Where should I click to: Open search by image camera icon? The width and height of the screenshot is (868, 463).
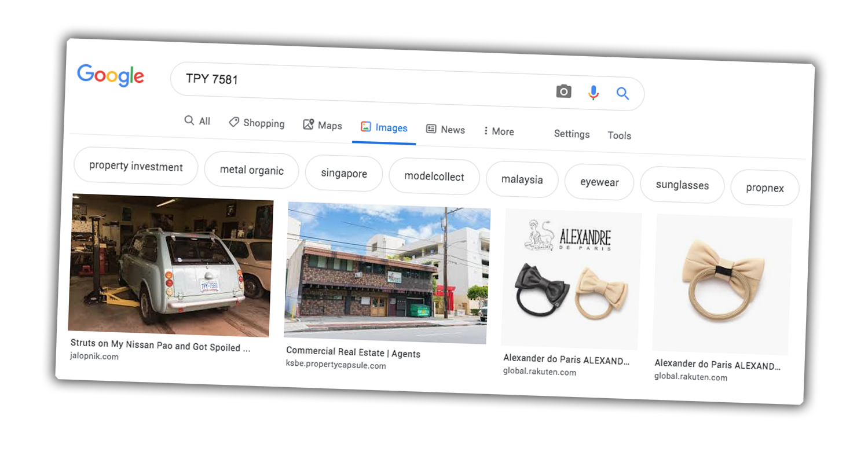point(563,91)
